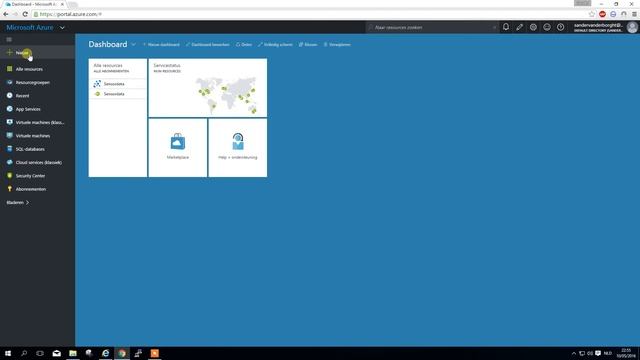
Task: Expand Bladeren chevron in sidebar
Action: 27,202
